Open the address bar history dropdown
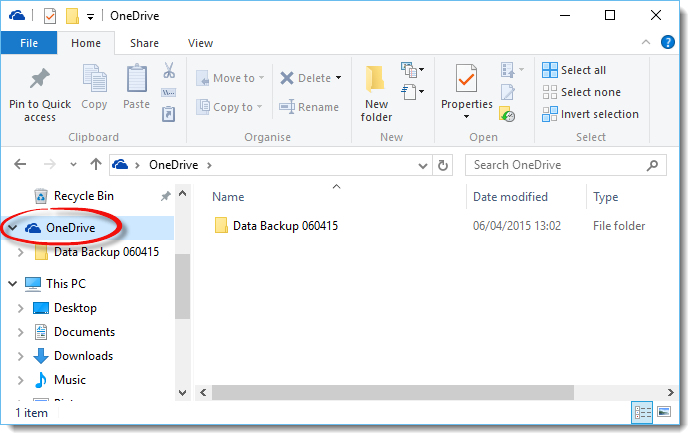The image size is (695, 440). click(423, 166)
